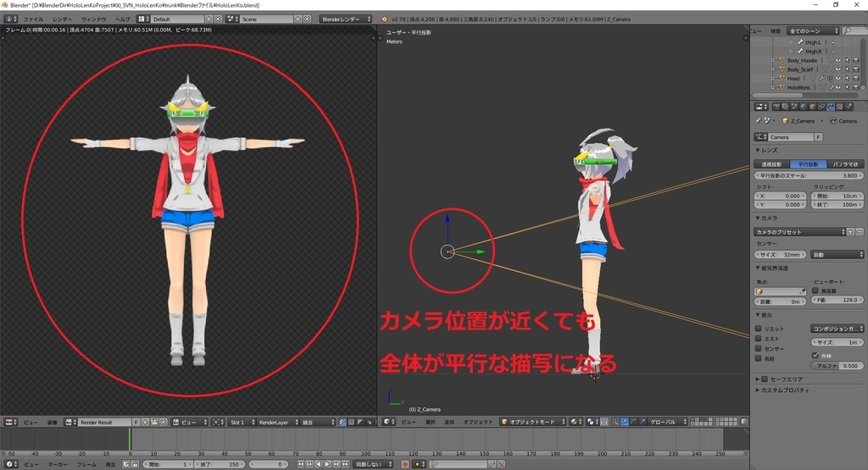Screen dimensions: 868x470
Task: Select 透視投影 lens type
Action: click(771, 164)
